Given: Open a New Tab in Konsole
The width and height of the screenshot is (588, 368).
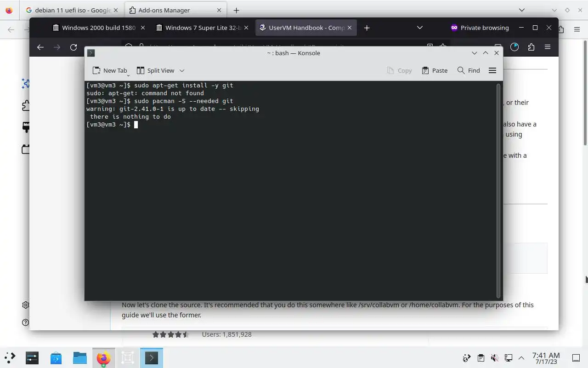Looking at the screenshot, I should click(x=110, y=70).
